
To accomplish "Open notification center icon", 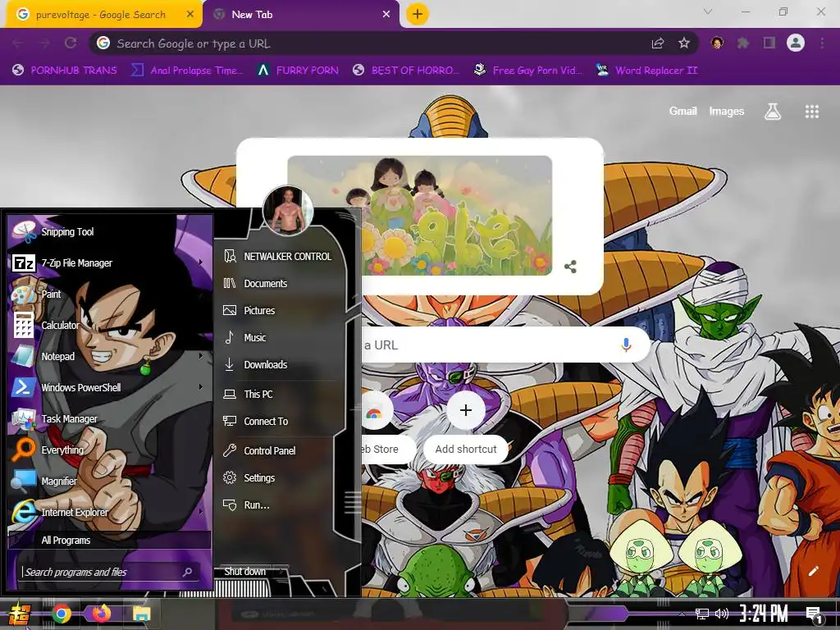I will point(814,614).
